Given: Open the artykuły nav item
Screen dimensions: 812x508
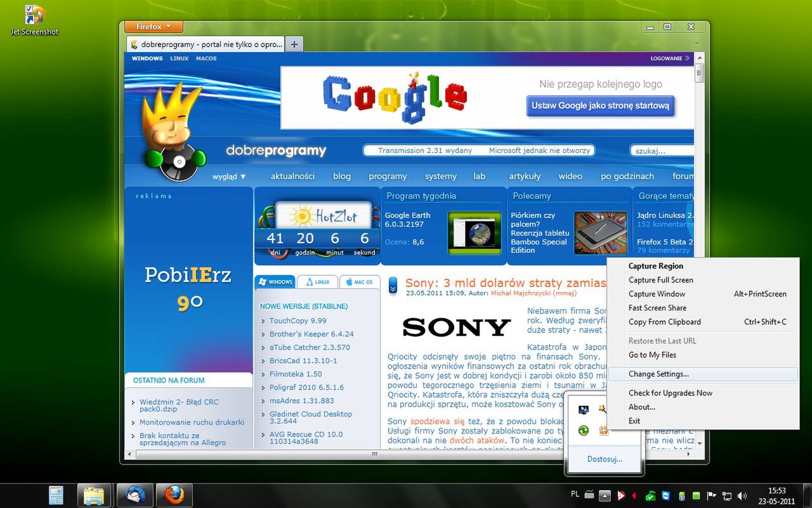Looking at the screenshot, I should click(x=525, y=176).
